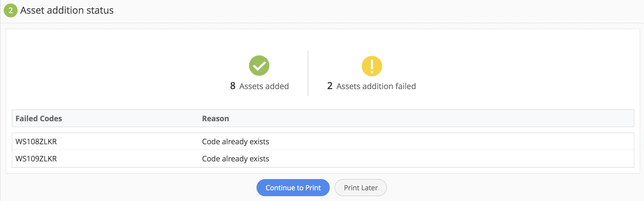Select the failed code WS109ZLKR
Image resolution: width=644 pixels, height=201 pixels.
36,159
